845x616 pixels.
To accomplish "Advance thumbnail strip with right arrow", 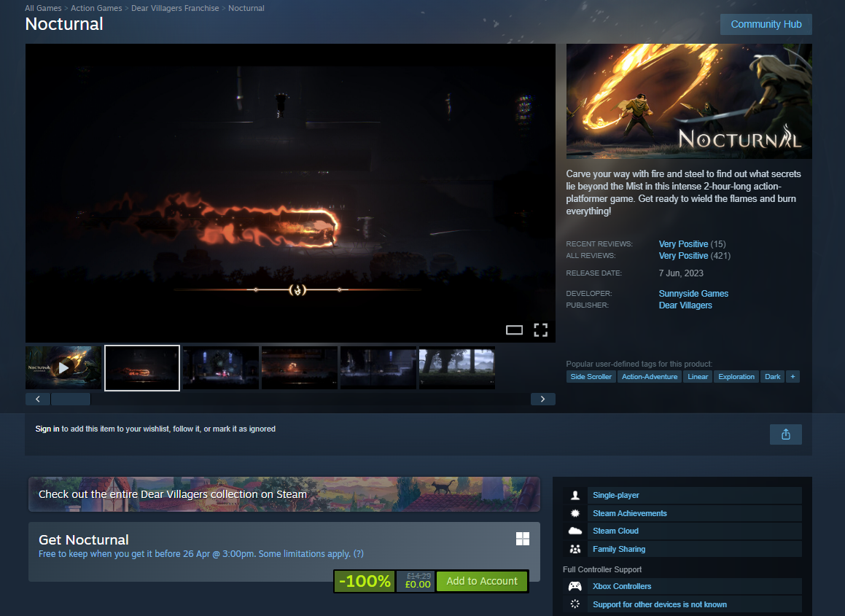I will point(542,399).
